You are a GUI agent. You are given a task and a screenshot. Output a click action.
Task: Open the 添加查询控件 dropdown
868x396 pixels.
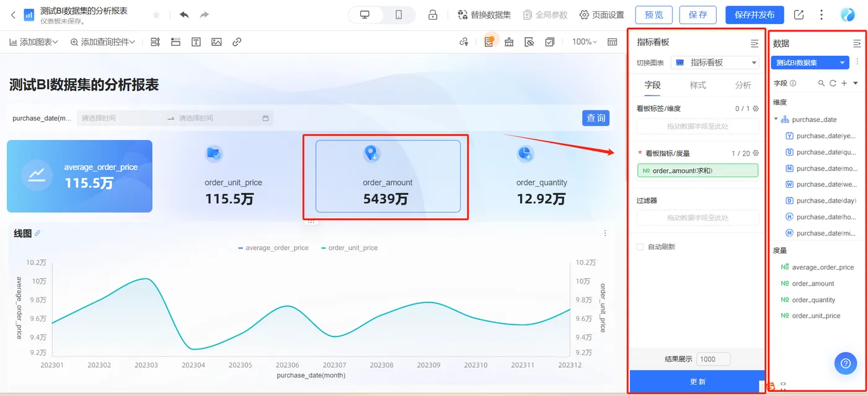point(103,42)
